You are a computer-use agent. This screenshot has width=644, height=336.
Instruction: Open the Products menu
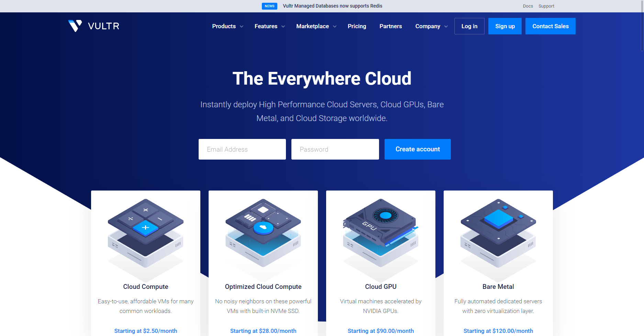224,26
